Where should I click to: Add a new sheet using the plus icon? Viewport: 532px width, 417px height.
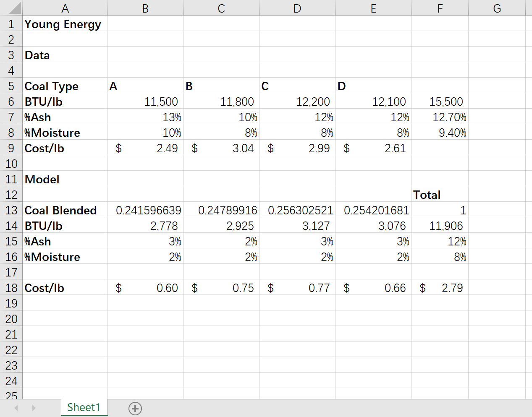[135, 407]
